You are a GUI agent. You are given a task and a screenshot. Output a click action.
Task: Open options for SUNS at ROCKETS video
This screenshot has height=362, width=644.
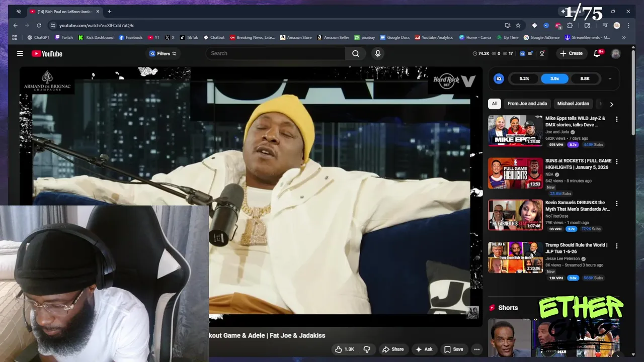pyautogui.click(x=616, y=161)
